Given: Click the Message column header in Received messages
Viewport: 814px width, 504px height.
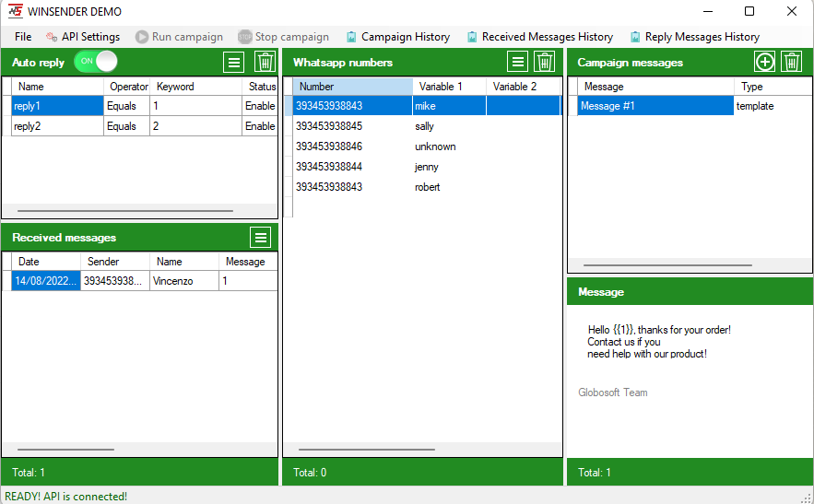Looking at the screenshot, I should [248, 262].
